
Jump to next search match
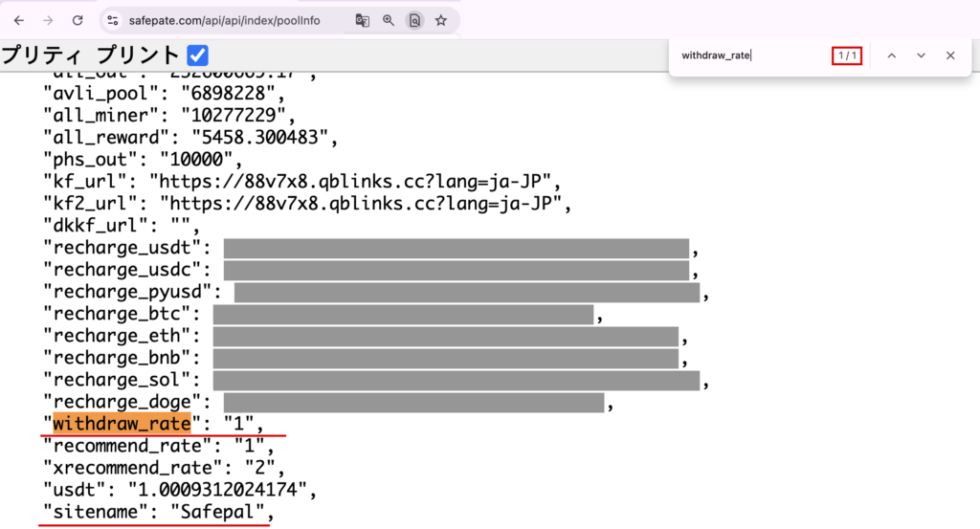point(922,55)
